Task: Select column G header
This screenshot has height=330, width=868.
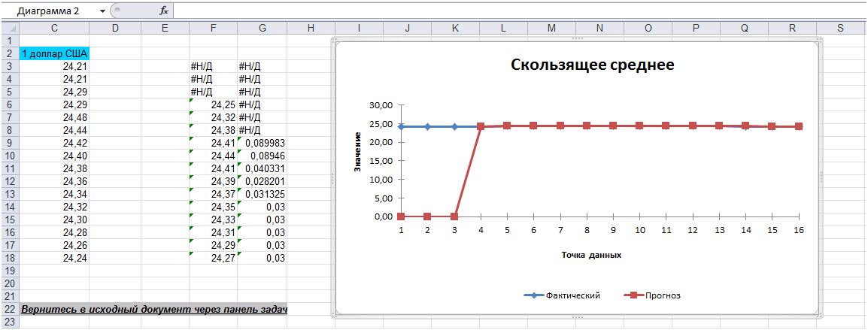Action: tap(262, 29)
